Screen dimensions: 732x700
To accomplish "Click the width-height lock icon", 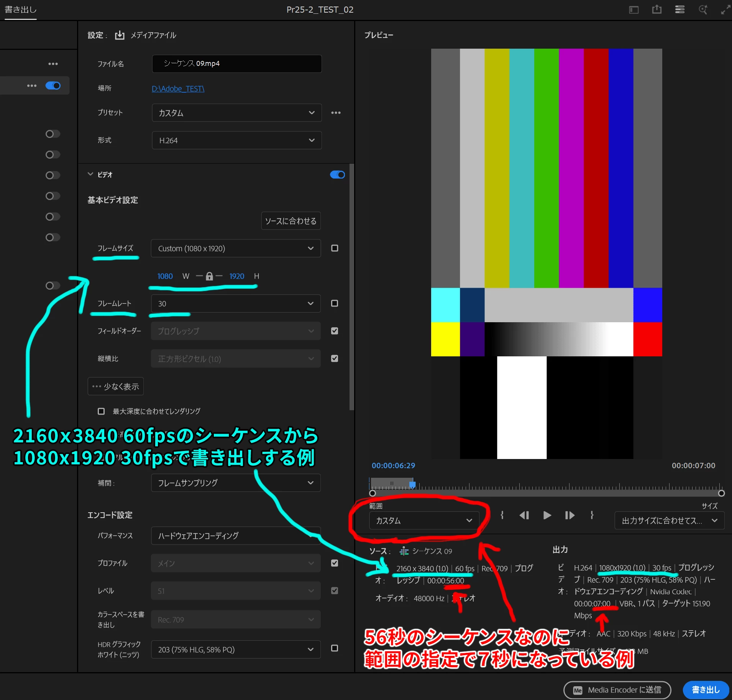I will (x=209, y=276).
